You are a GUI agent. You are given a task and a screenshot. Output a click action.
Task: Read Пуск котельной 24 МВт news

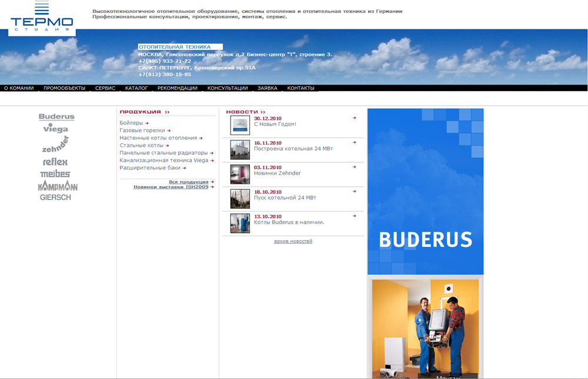point(285,197)
